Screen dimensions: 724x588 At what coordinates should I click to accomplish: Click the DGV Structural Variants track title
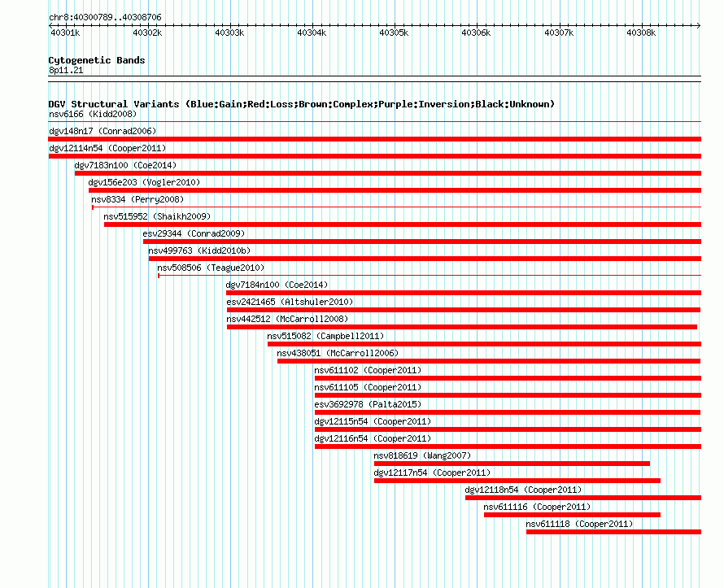point(302,104)
